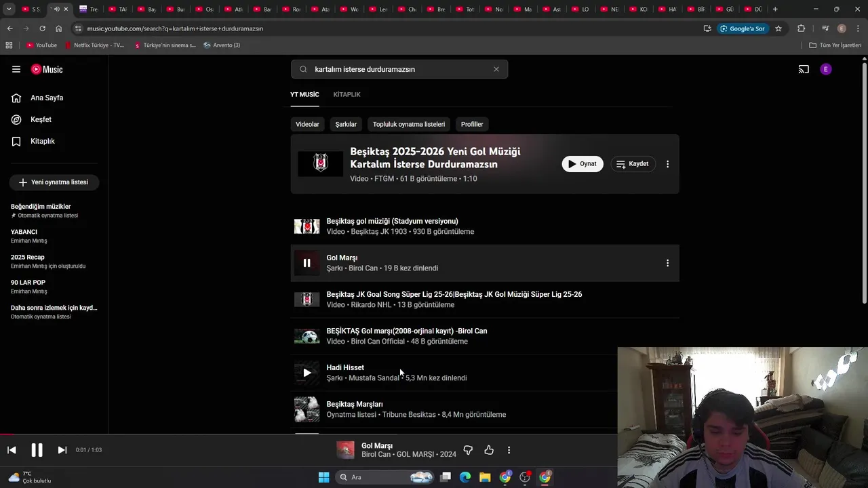Create a new playlist with Yeni oynatma listesi
Image resolution: width=868 pixels, height=488 pixels.
54,182
